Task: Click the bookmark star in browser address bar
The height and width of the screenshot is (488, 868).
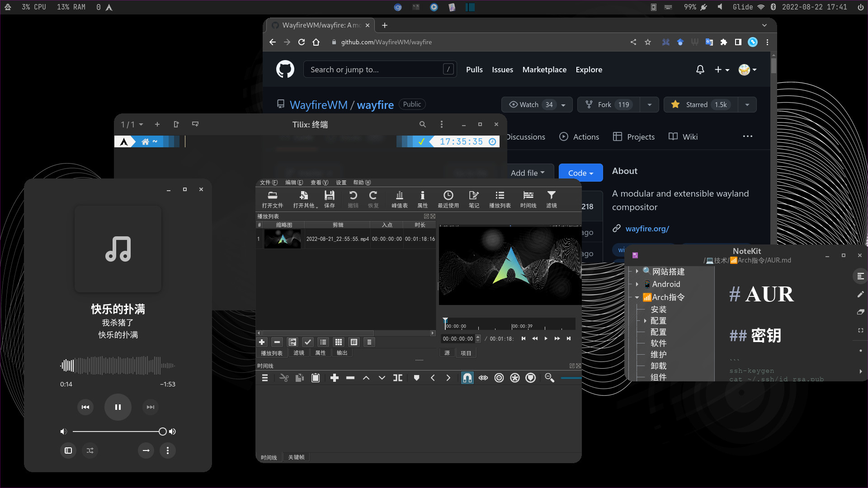Action: pos(648,42)
